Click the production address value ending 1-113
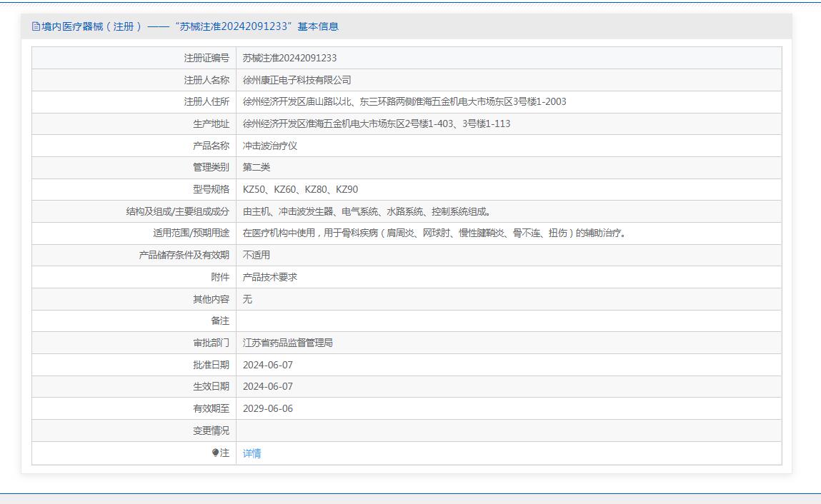Image resolution: width=821 pixels, height=504 pixels. 376,124
